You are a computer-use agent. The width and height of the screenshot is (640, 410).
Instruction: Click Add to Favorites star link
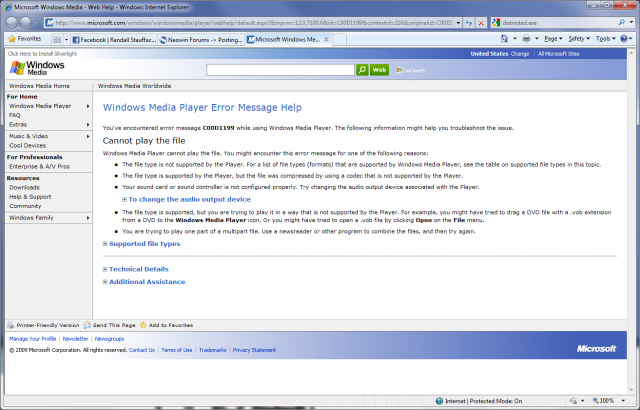point(166,325)
